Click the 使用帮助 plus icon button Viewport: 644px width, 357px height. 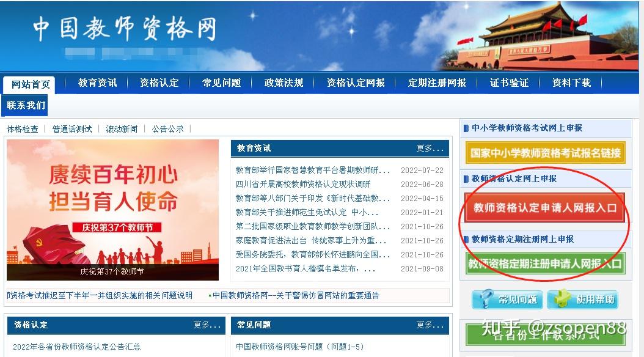583,299
